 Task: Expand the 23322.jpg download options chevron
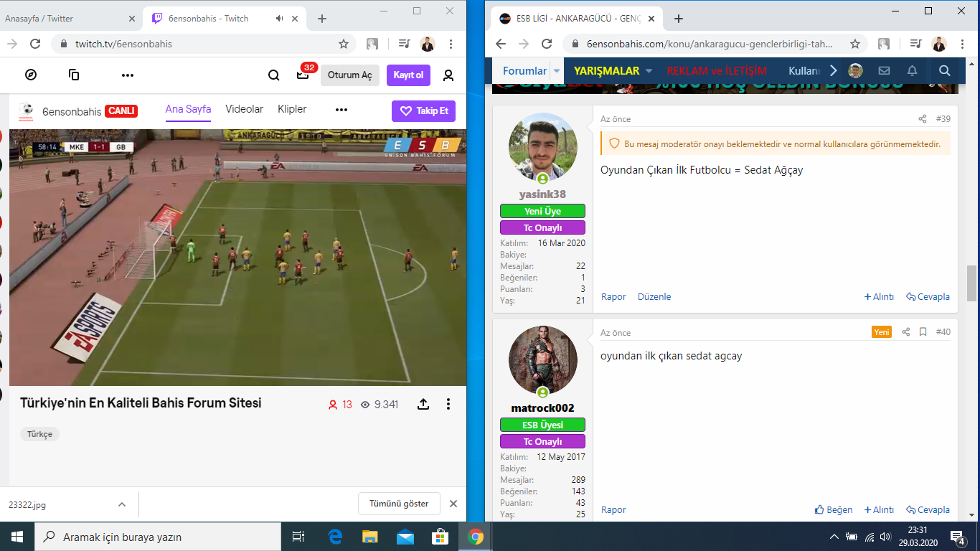pyautogui.click(x=121, y=504)
